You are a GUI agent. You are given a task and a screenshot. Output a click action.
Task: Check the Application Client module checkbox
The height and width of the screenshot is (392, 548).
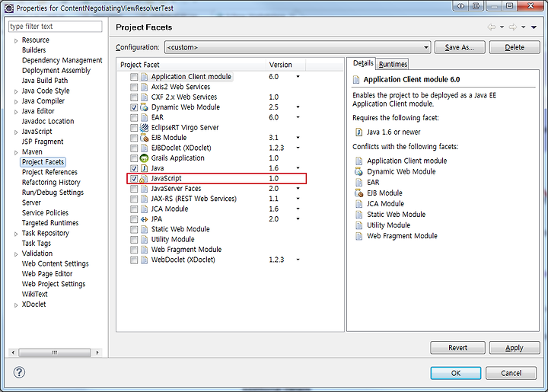tap(134, 77)
